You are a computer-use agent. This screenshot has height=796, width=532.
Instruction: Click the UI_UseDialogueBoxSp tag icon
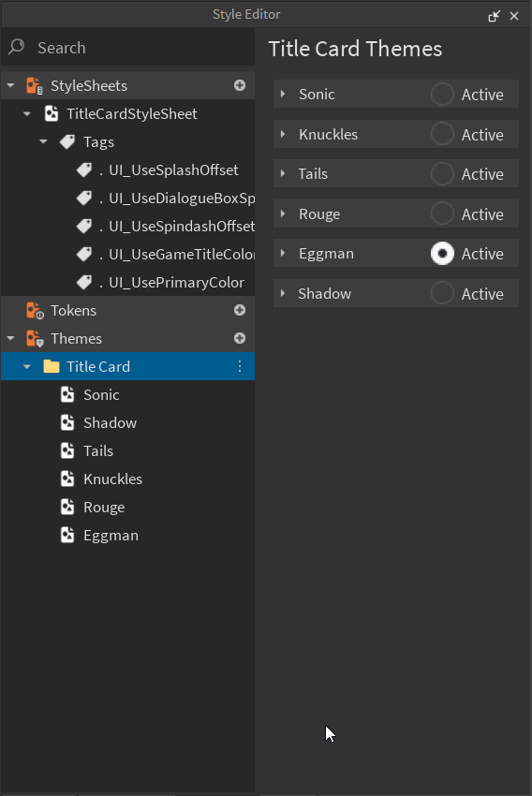pos(84,198)
